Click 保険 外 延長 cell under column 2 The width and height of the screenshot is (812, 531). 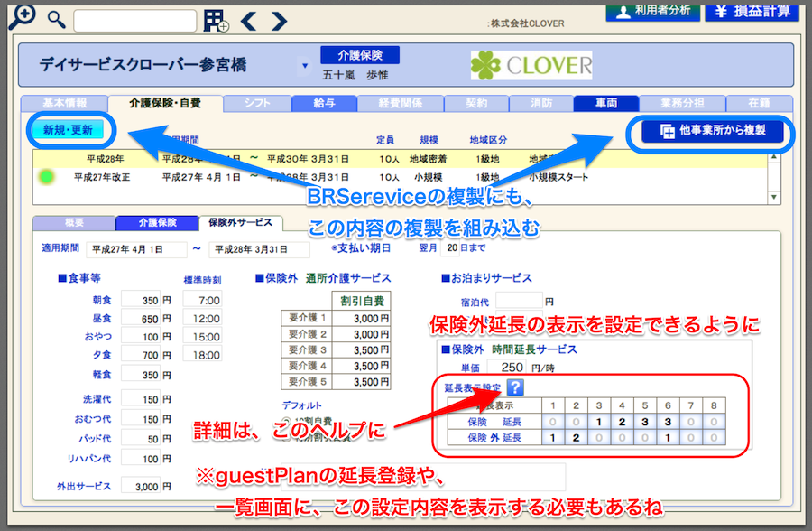coord(576,438)
